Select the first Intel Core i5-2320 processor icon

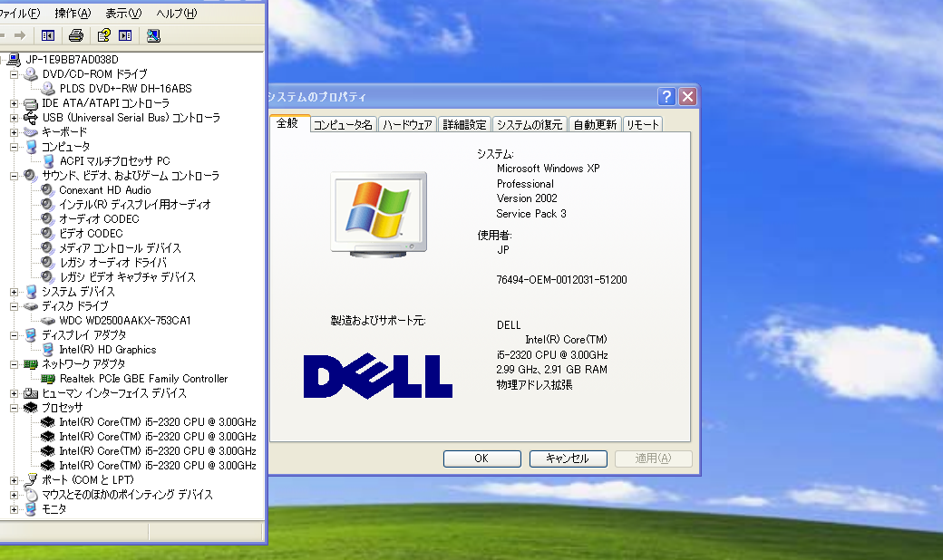[x=47, y=421]
